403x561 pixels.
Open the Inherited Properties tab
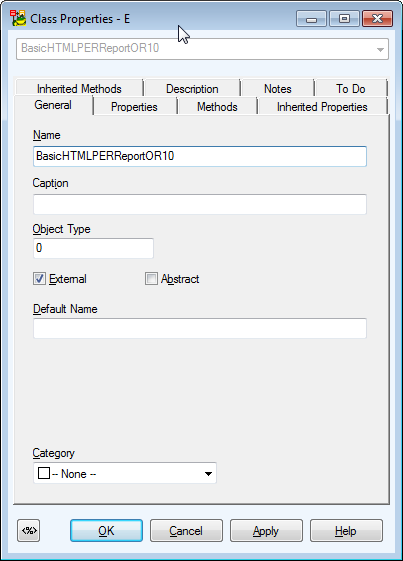pyautogui.click(x=322, y=107)
